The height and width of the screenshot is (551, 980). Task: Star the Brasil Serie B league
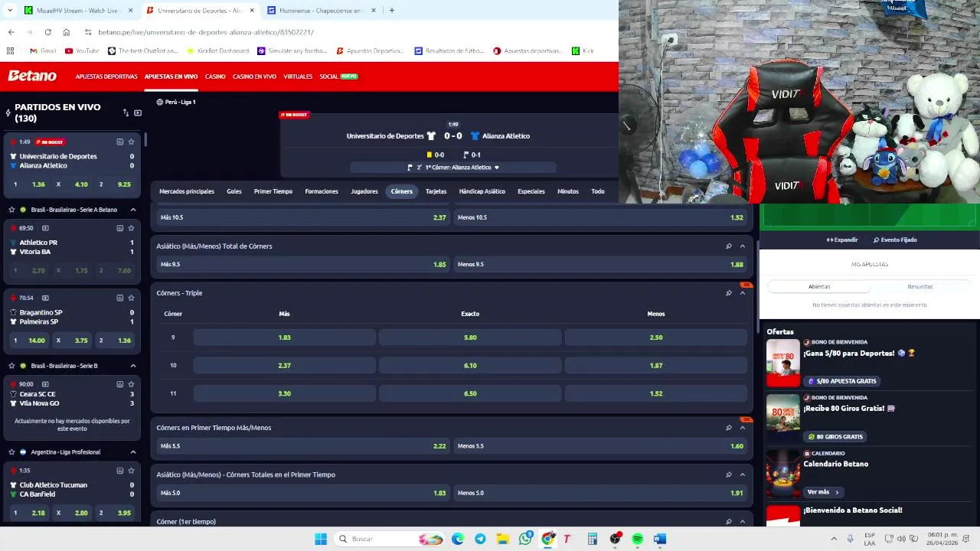11,366
